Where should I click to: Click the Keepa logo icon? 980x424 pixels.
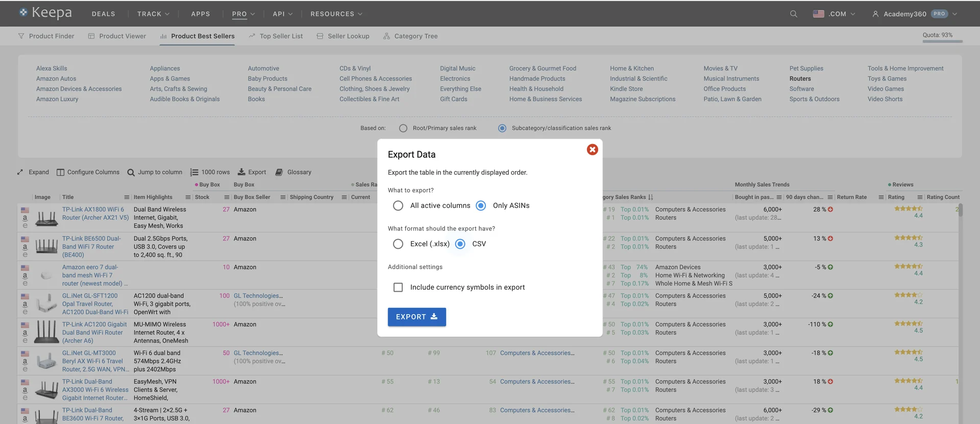tap(23, 12)
